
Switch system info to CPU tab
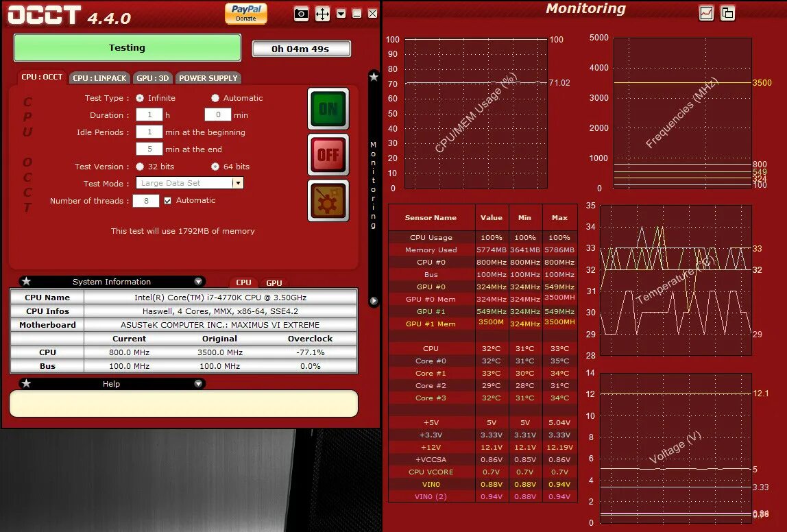(x=243, y=282)
